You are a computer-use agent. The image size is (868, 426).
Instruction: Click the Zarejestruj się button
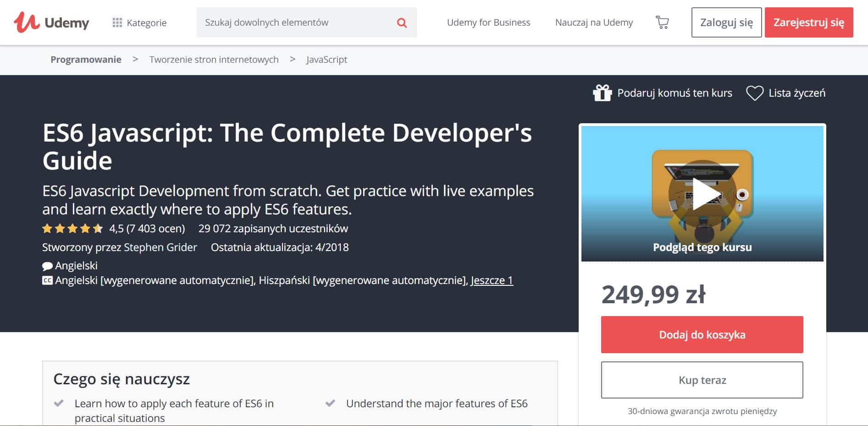(x=809, y=22)
